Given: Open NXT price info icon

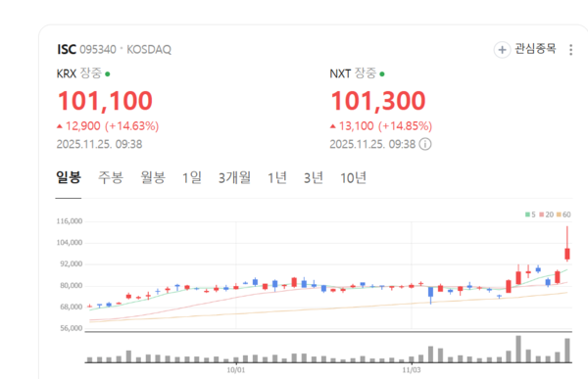Looking at the screenshot, I should tap(425, 144).
